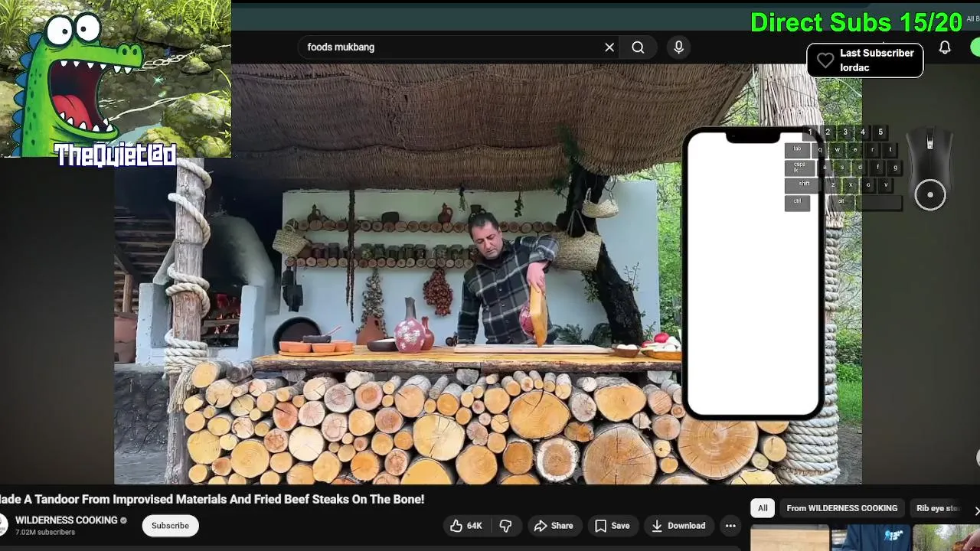
Task: Click the caps lock key on keyboard overlay
Action: [799, 167]
